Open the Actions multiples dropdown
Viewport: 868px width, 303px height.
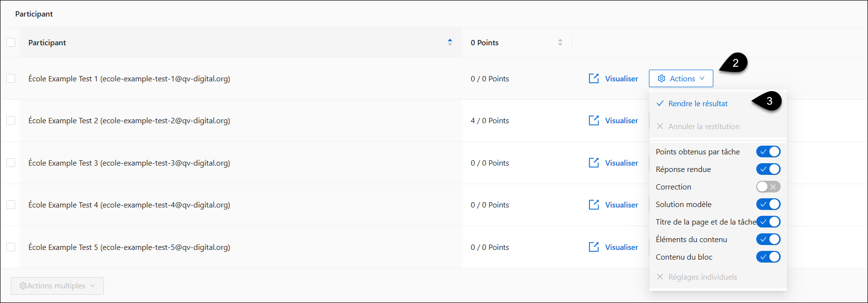tap(57, 286)
